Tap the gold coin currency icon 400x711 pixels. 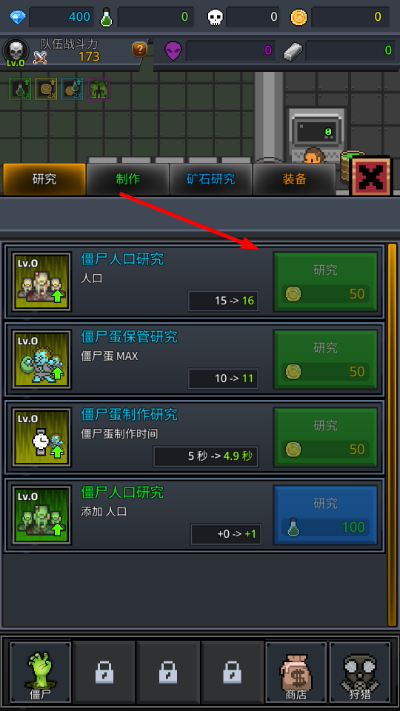(x=298, y=18)
